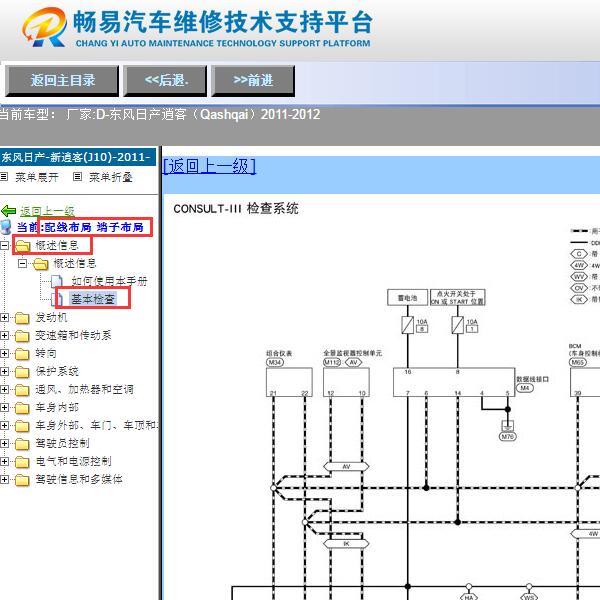Screen dimensions: 600x600
Task: Click the top-level 概述信息 folder icon
Action: click(x=23, y=246)
